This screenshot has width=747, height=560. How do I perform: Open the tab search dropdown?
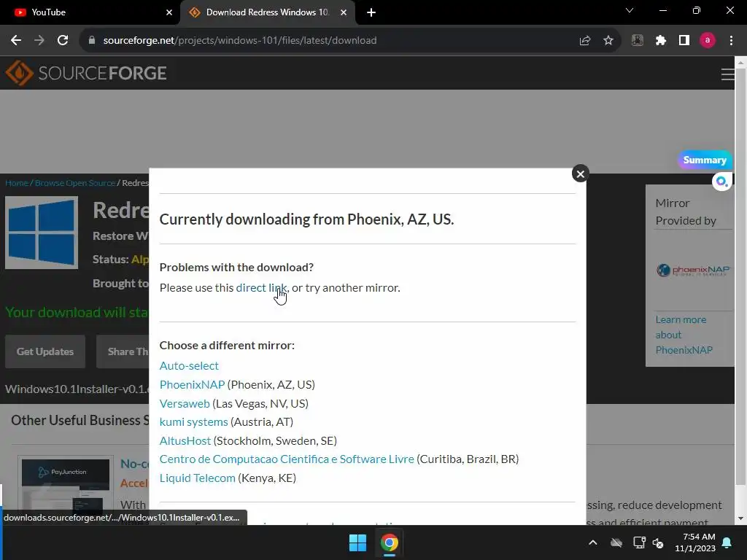coord(630,10)
